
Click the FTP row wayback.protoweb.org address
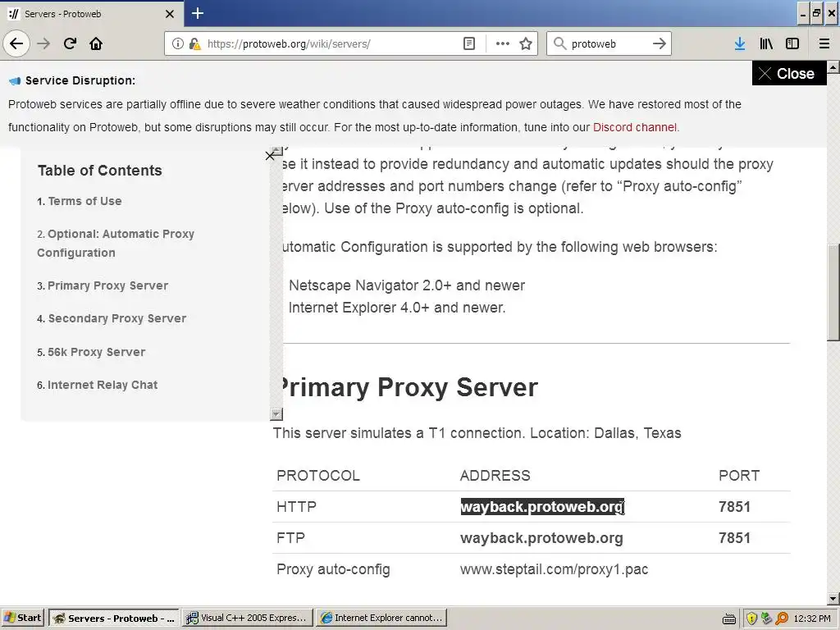click(541, 538)
